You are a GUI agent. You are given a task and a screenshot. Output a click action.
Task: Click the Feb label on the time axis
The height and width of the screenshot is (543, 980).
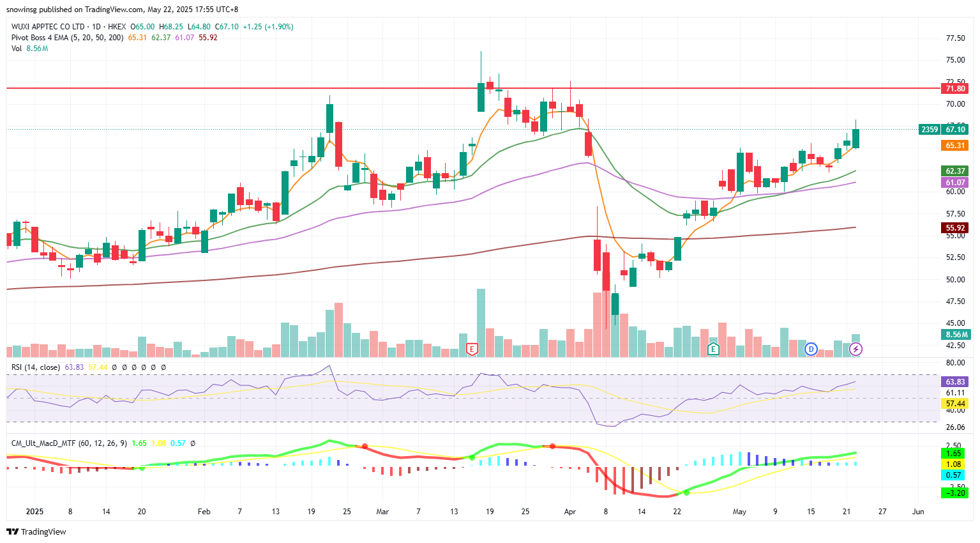pos(204,512)
